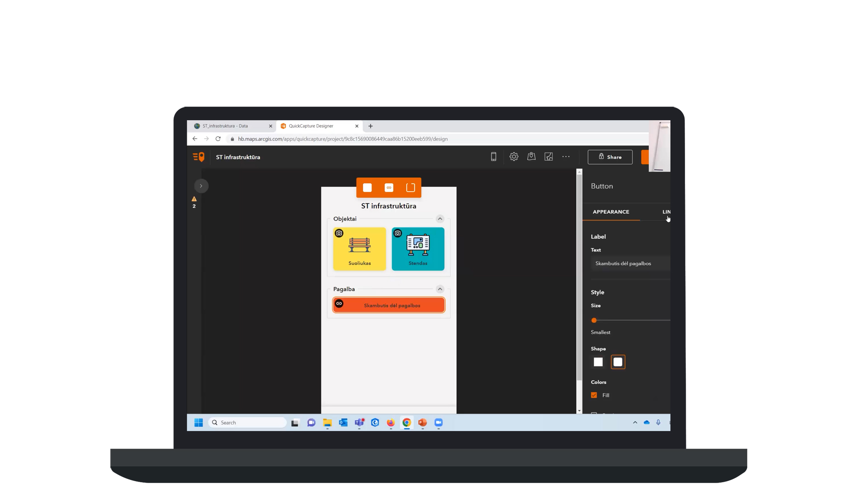Collapse the Pagalba group

tap(440, 289)
